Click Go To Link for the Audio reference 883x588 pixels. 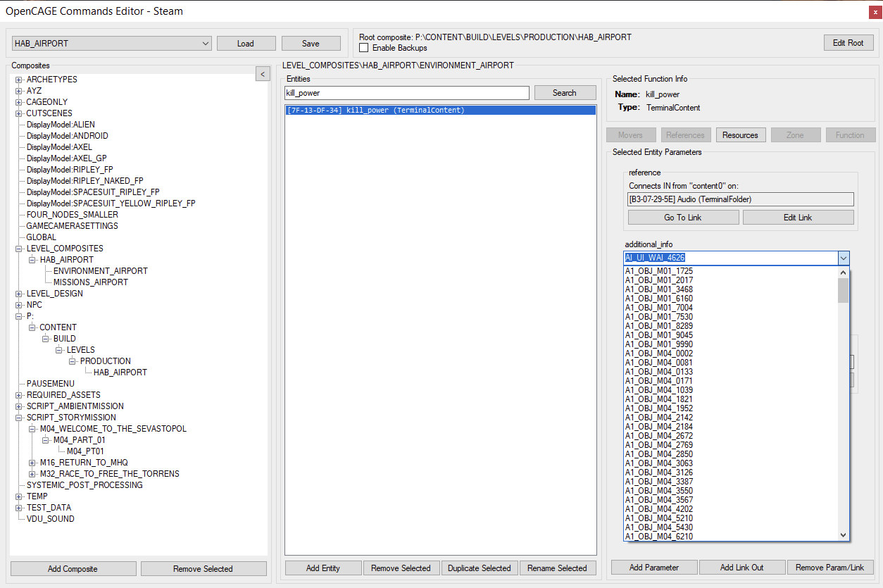(x=683, y=217)
